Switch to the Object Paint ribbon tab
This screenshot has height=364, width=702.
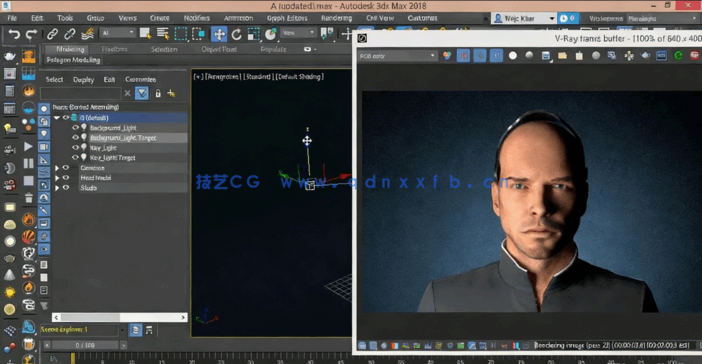[x=219, y=49]
